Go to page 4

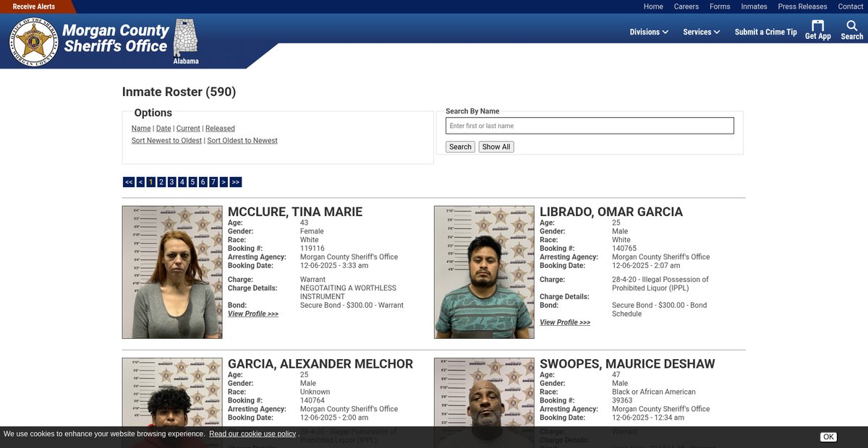[182, 182]
